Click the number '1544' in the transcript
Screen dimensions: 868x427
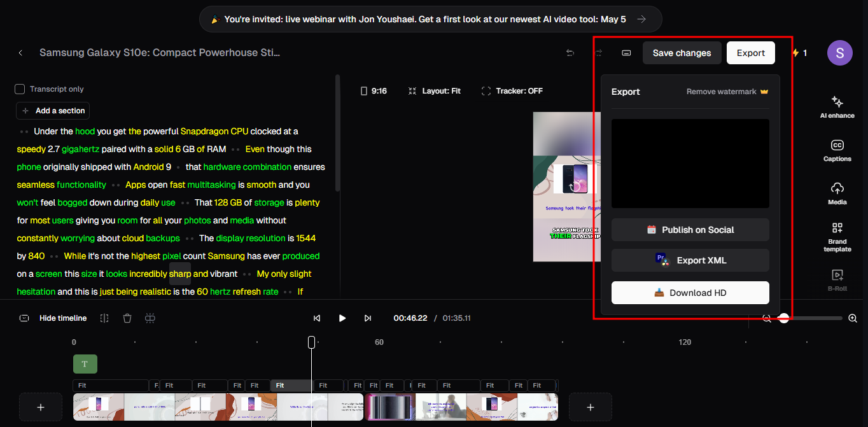tap(306, 238)
